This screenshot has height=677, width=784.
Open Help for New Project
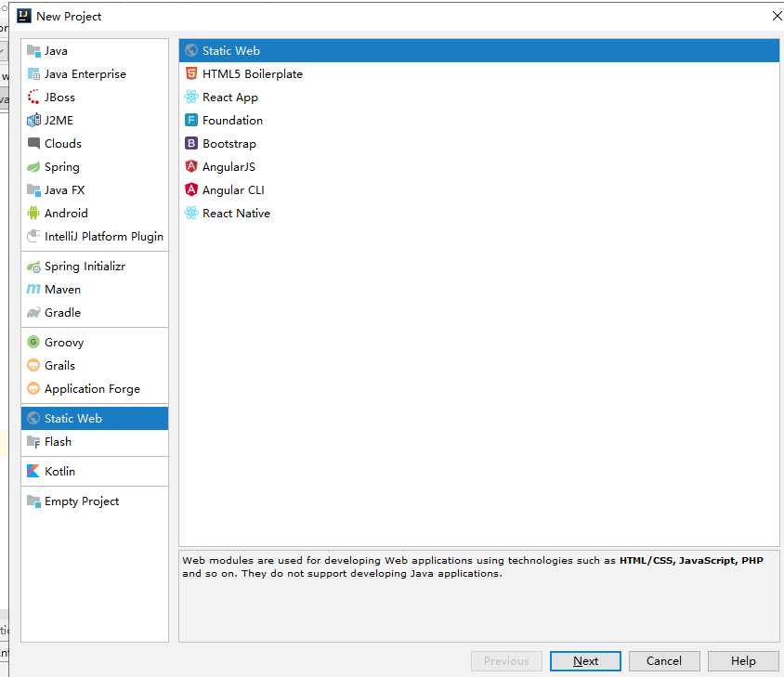743,661
